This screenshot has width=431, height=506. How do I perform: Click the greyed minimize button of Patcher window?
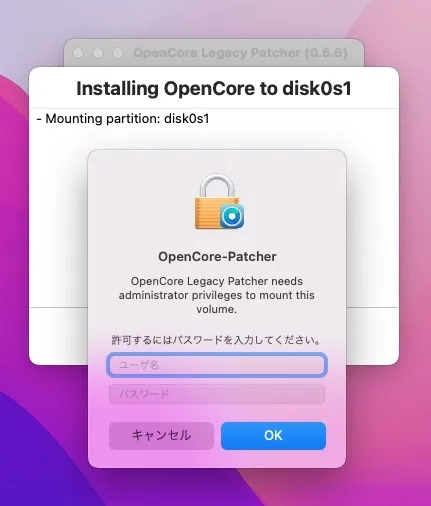[98, 53]
